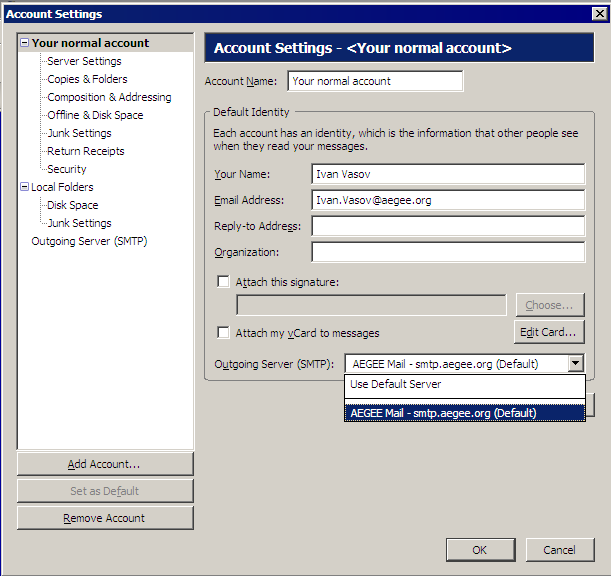This screenshot has height=576, width=611.
Task: Click the Email Address input field
Action: click(x=448, y=200)
